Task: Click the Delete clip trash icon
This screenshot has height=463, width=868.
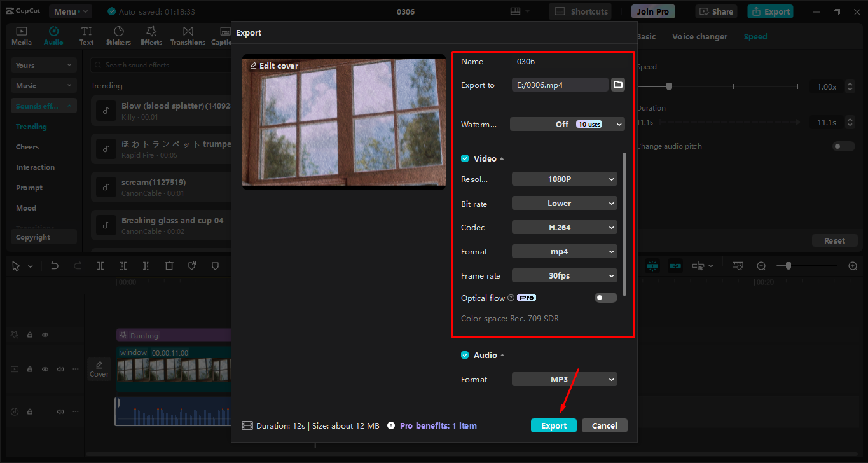Action: pos(169,265)
